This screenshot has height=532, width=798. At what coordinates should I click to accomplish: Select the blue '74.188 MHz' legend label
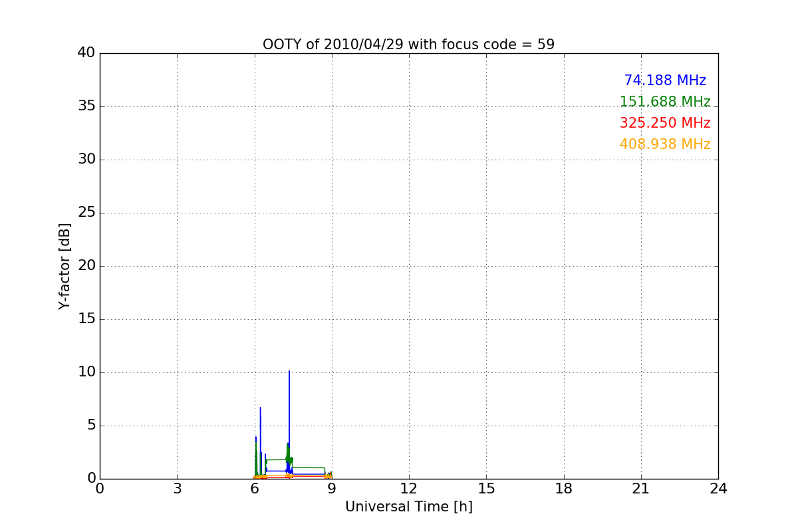click(x=665, y=80)
